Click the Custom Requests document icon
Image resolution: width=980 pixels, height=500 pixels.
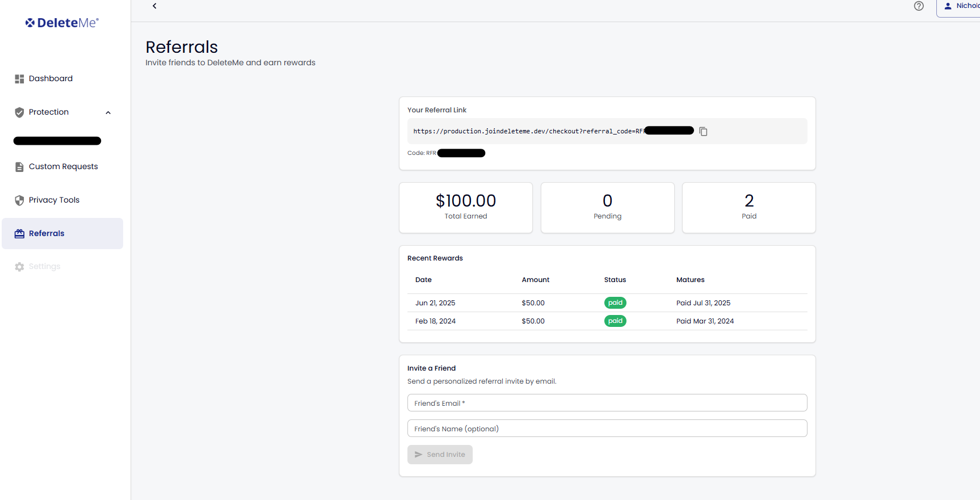pyautogui.click(x=19, y=167)
